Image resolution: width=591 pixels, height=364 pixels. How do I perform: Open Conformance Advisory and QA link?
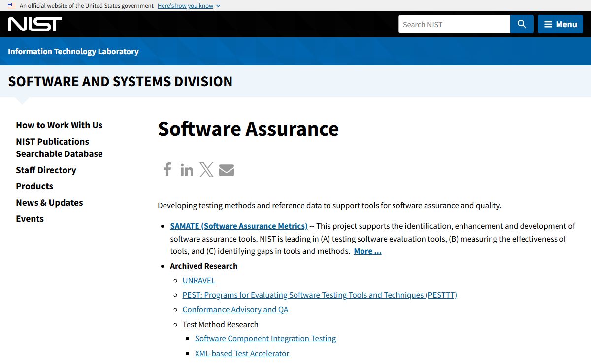point(235,309)
